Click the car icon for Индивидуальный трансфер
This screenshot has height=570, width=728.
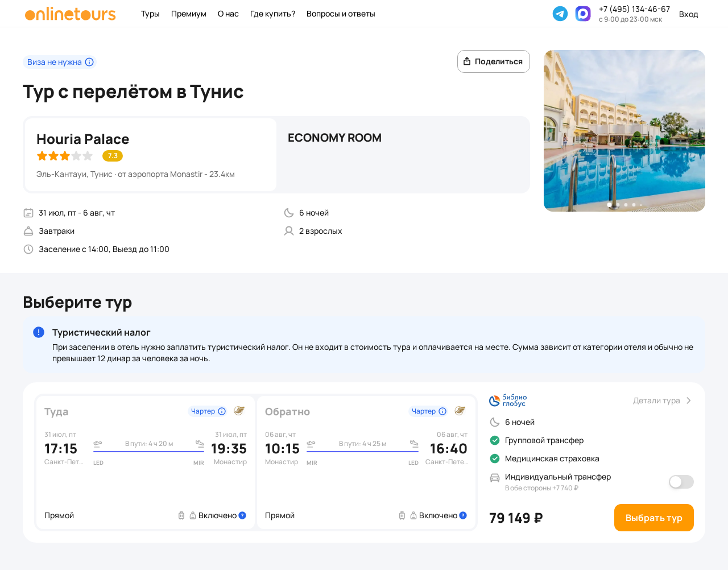coord(495,478)
